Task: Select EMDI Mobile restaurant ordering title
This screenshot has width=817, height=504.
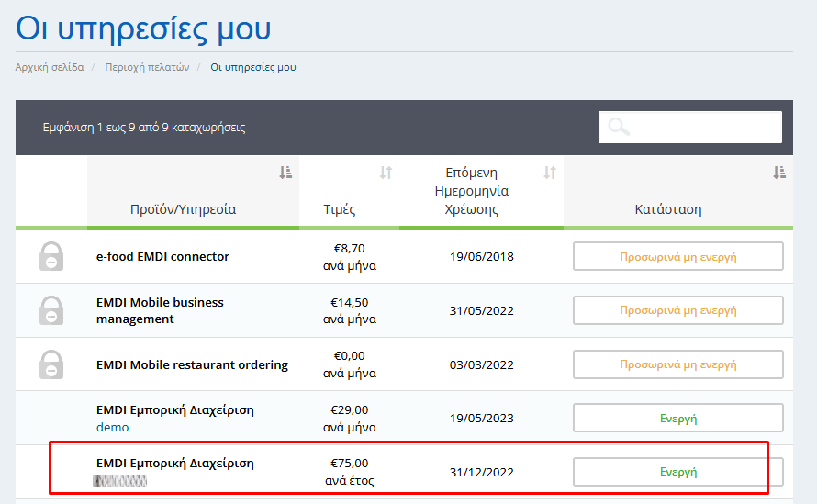Action: pos(192,364)
